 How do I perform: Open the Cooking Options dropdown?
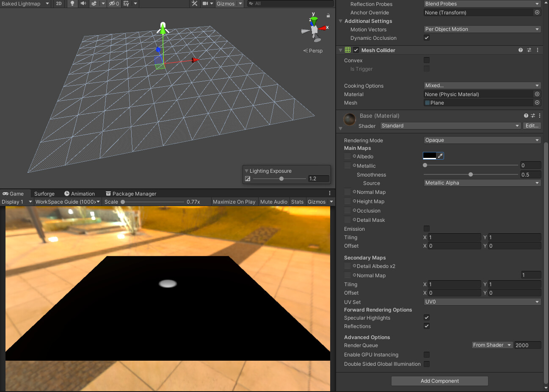coord(482,86)
